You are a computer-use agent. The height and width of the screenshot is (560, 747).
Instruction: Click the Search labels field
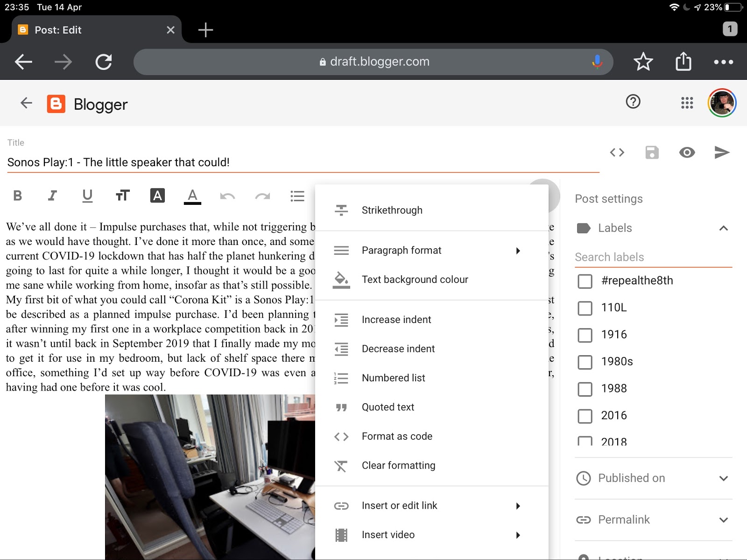pyautogui.click(x=653, y=257)
